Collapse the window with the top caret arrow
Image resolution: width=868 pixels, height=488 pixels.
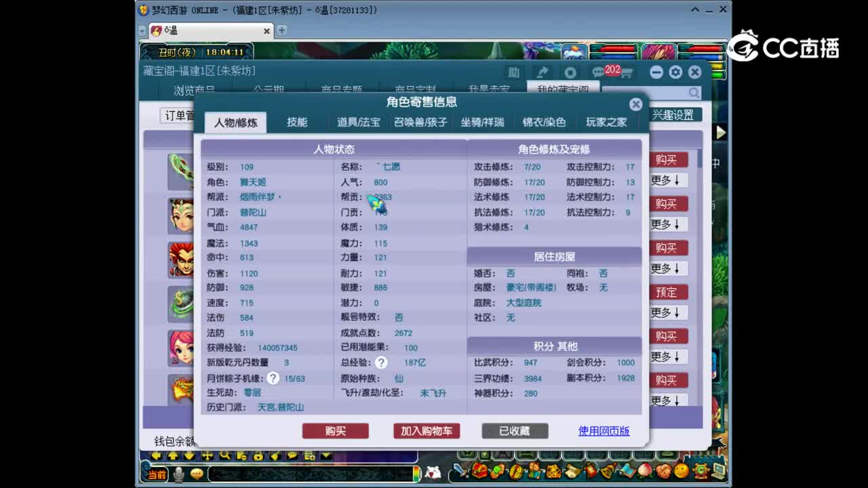pos(695,10)
